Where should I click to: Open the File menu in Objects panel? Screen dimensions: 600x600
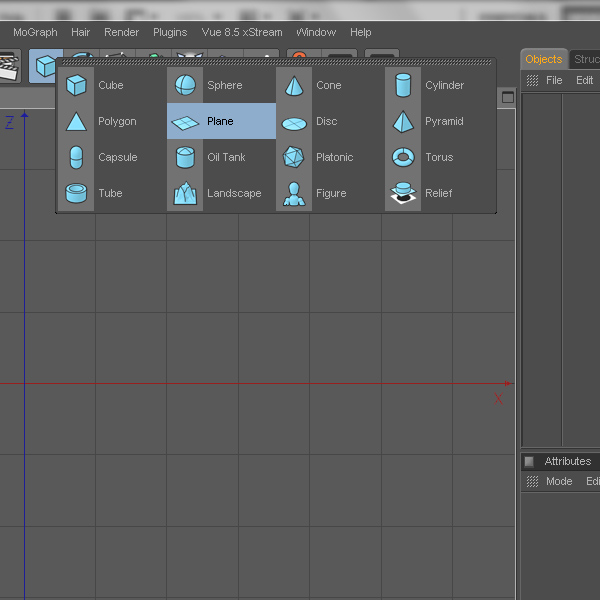coord(554,80)
